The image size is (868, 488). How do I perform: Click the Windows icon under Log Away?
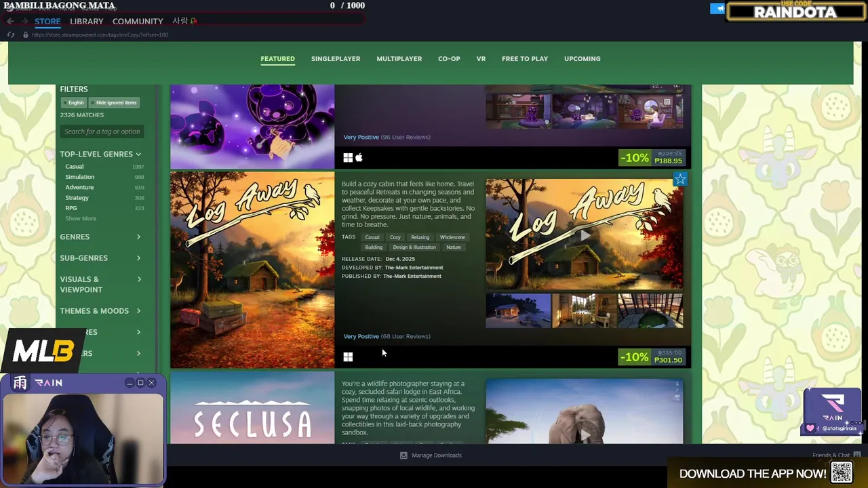(x=348, y=357)
